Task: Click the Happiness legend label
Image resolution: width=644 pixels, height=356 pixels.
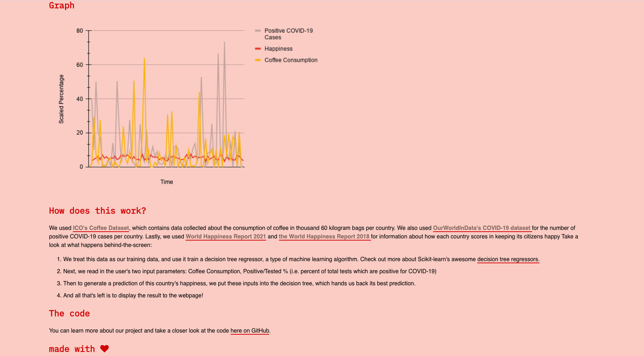Action: (278, 49)
